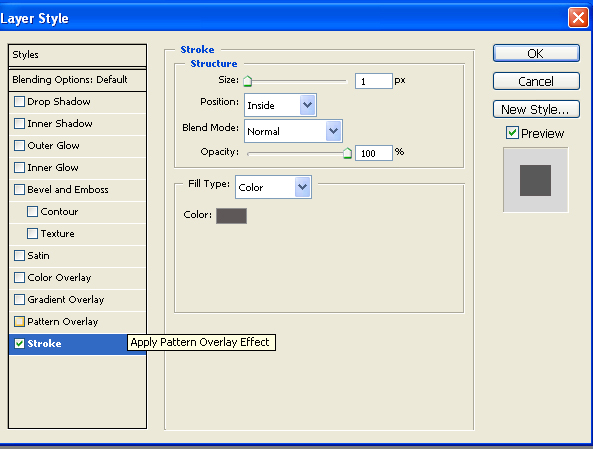
Task: Select Blending Options: Default in the list
Action: 77,80
